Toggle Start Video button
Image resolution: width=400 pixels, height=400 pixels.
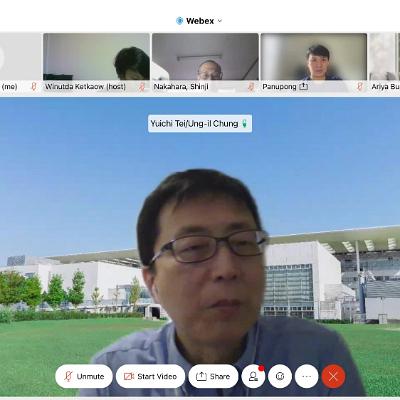click(x=151, y=376)
